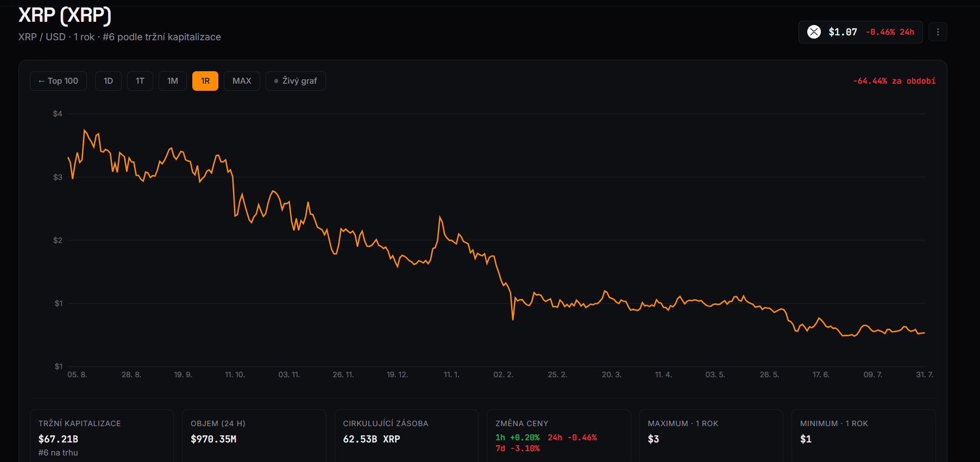Click the XRP coin logo icon
The height and width of the screenshot is (462, 980).
[814, 32]
